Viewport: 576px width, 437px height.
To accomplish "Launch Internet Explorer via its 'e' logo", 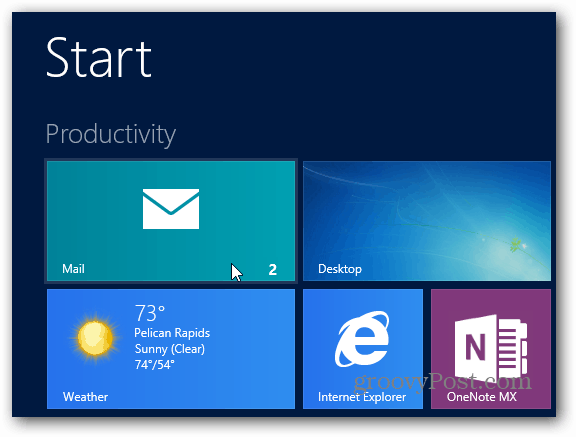I will click(362, 339).
